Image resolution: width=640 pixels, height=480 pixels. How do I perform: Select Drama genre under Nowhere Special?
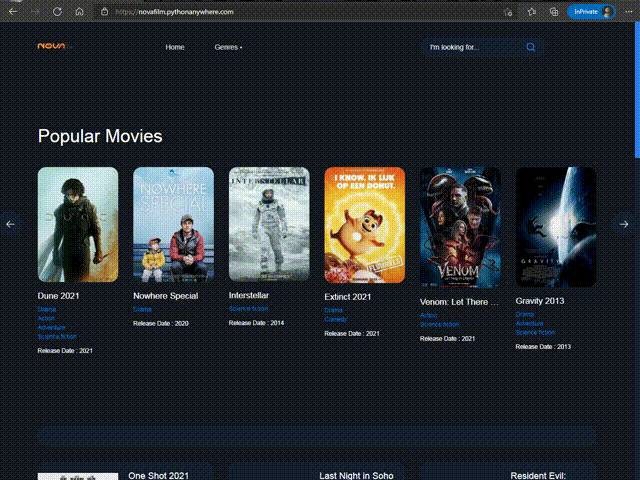142,309
